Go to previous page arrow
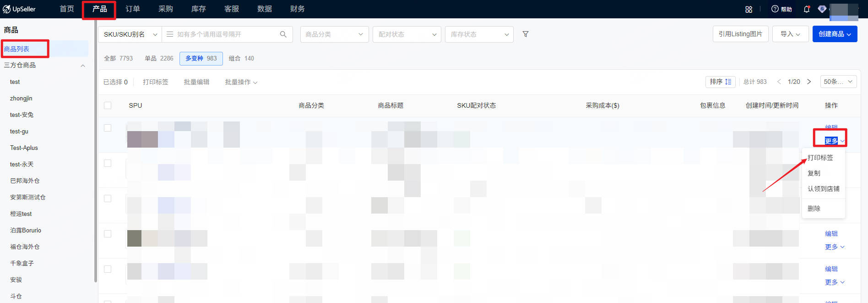Image resolution: width=868 pixels, height=303 pixels. click(x=779, y=82)
